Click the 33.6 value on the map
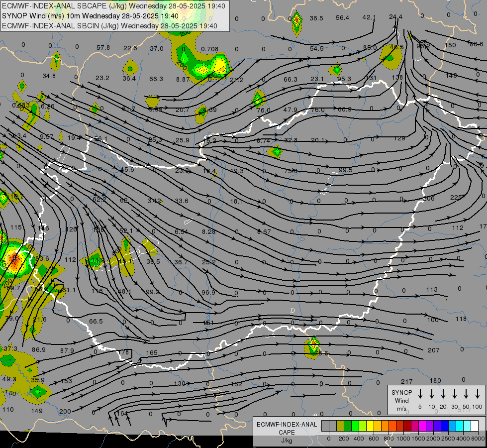 [182, 201]
